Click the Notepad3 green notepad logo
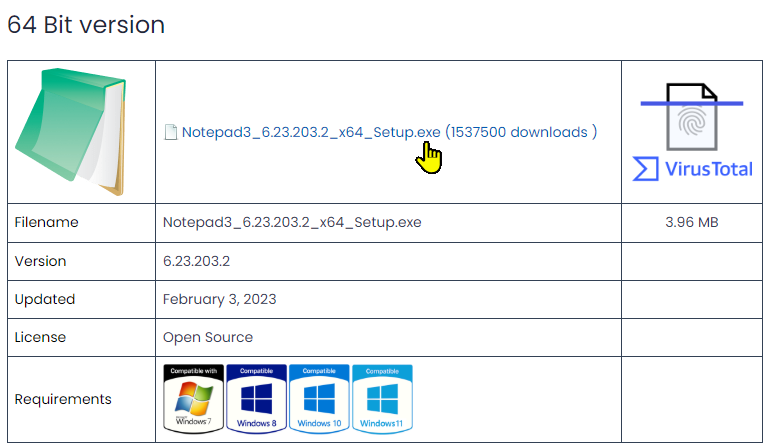The width and height of the screenshot is (769, 447). [x=71, y=131]
